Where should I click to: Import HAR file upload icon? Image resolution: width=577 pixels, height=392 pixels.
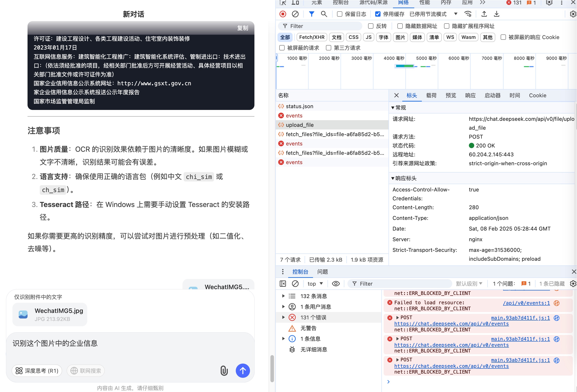click(484, 14)
